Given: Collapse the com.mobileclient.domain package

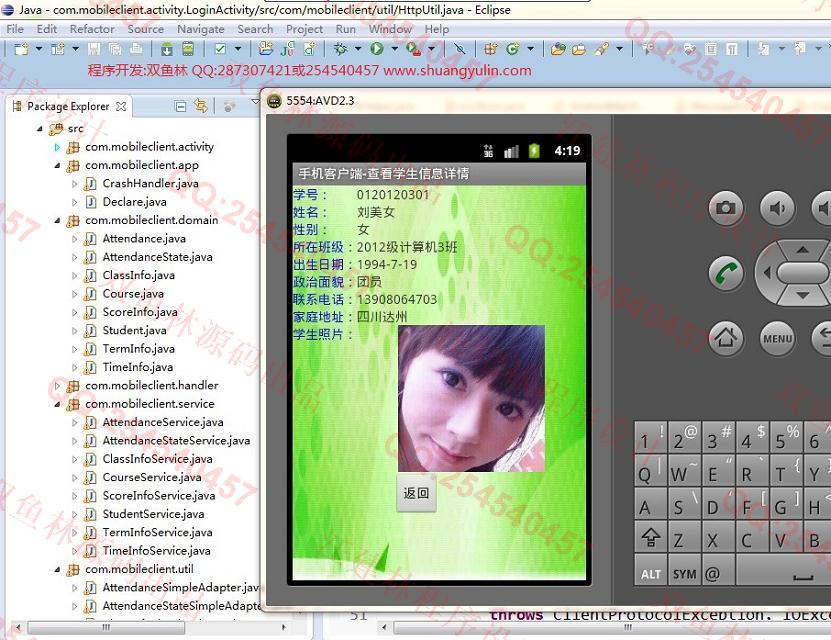Looking at the screenshot, I should click(x=57, y=220).
